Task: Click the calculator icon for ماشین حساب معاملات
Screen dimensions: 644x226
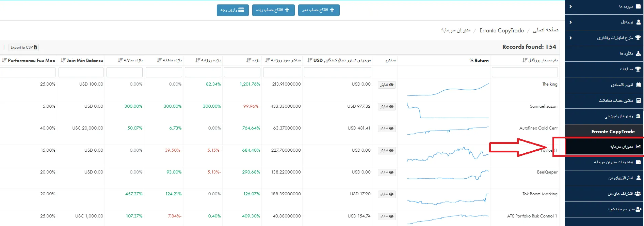Action: (638, 101)
